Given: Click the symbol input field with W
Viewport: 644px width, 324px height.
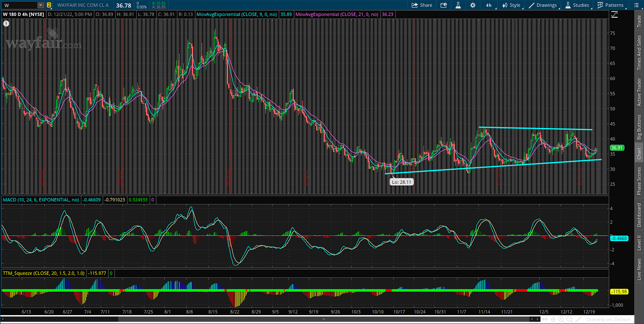Looking at the screenshot, I should pyautogui.click(x=19, y=5).
